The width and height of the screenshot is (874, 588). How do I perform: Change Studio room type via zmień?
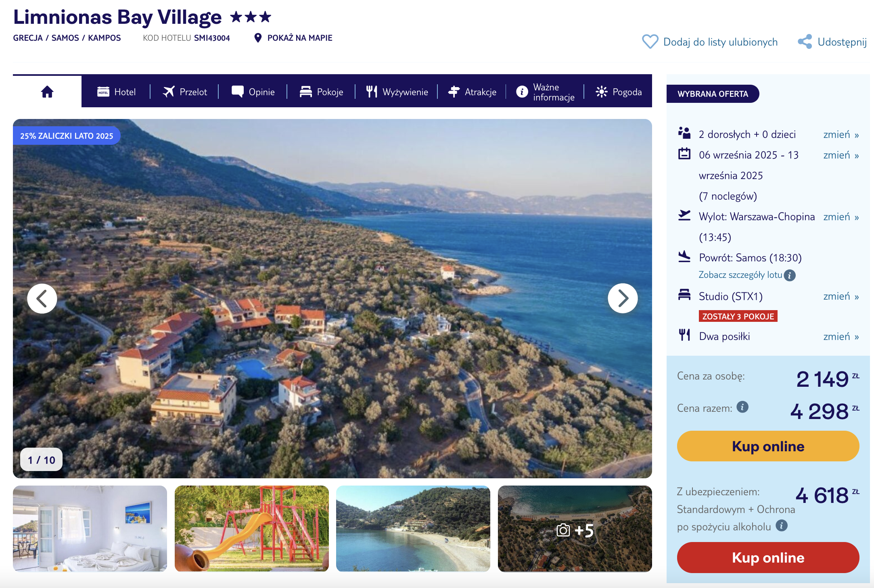point(841,296)
